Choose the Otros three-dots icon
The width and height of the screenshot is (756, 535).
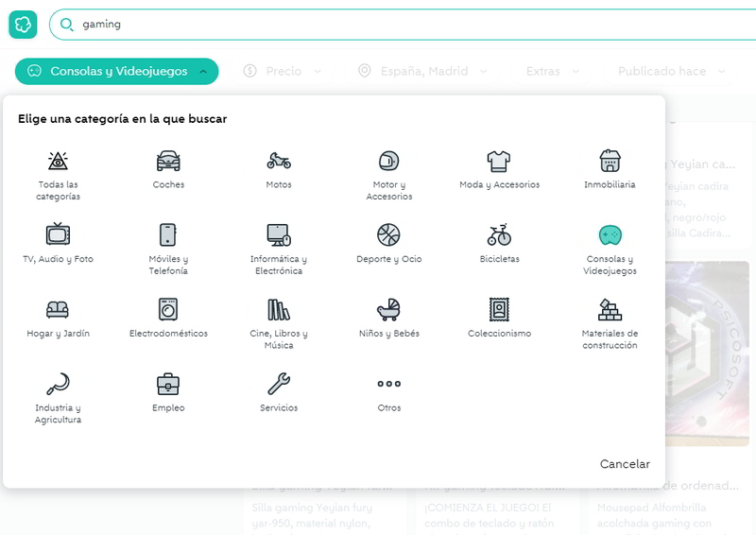[388, 384]
